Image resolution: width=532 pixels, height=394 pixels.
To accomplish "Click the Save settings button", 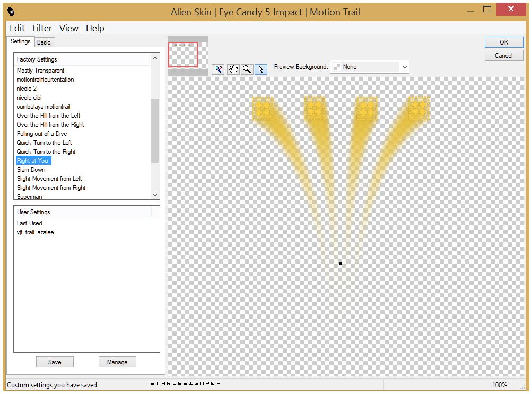I will click(x=55, y=362).
